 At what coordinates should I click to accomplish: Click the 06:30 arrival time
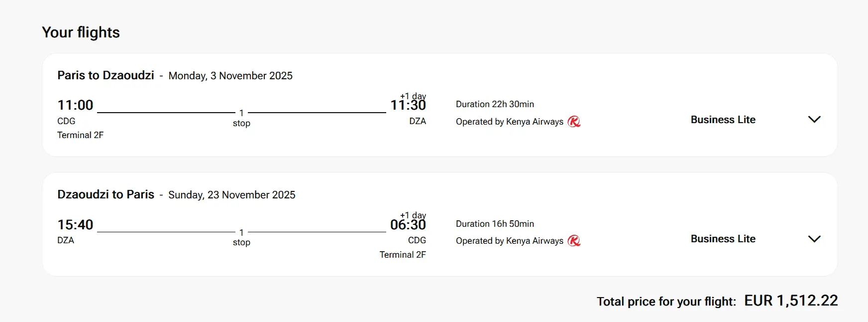pyautogui.click(x=408, y=225)
